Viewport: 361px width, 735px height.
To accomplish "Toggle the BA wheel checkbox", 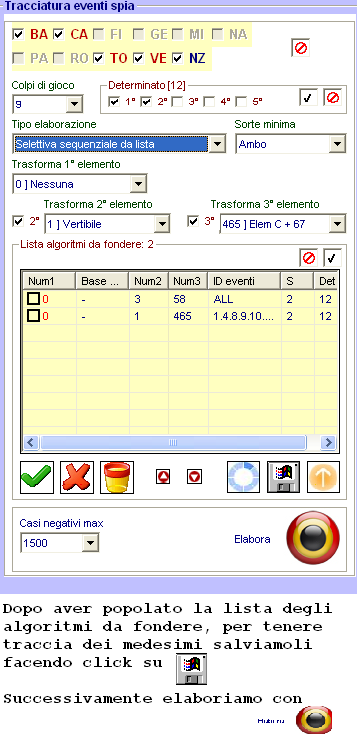I will (19, 34).
